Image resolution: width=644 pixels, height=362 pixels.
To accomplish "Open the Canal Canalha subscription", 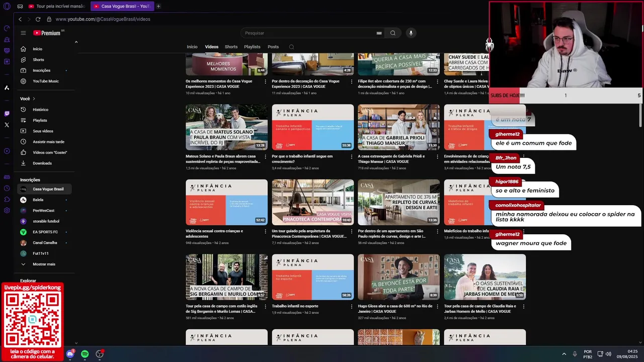I will 44,243.
